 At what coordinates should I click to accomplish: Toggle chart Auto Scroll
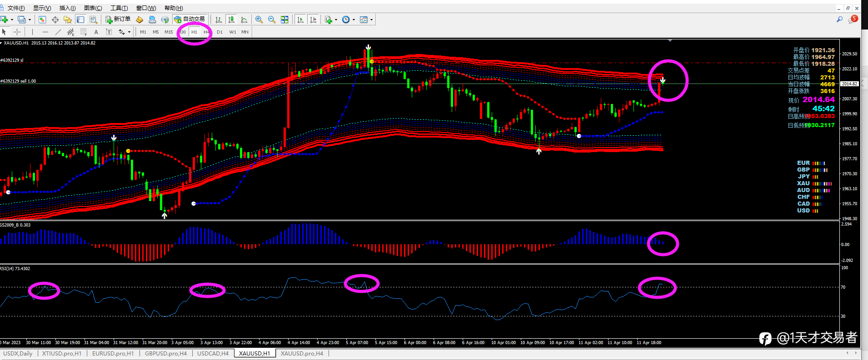point(300,20)
